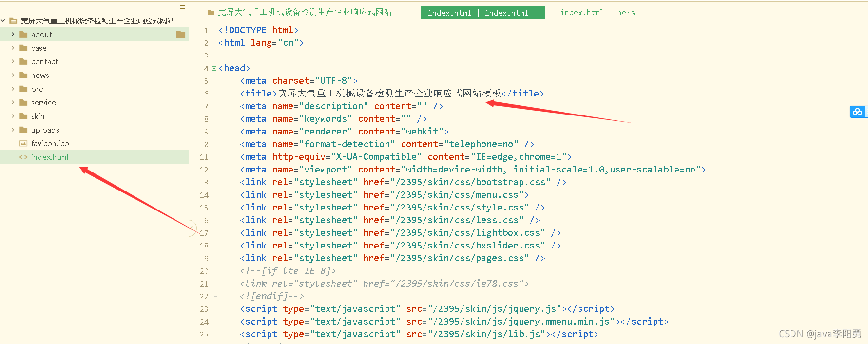Viewport: 868px width, 344px height.
Task: Click the lang value "cn" on line 2
Action: tap(288, 43)
